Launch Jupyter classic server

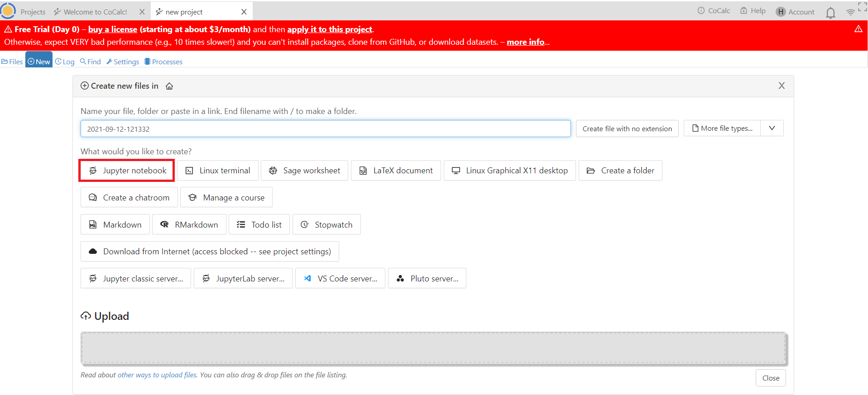tap(136, 279)
